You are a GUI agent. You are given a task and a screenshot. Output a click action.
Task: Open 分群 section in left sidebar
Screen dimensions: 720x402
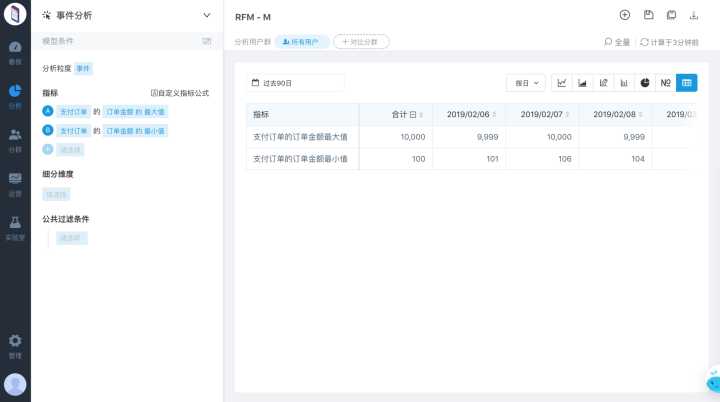pyautogui.click(x=15, y=139)
